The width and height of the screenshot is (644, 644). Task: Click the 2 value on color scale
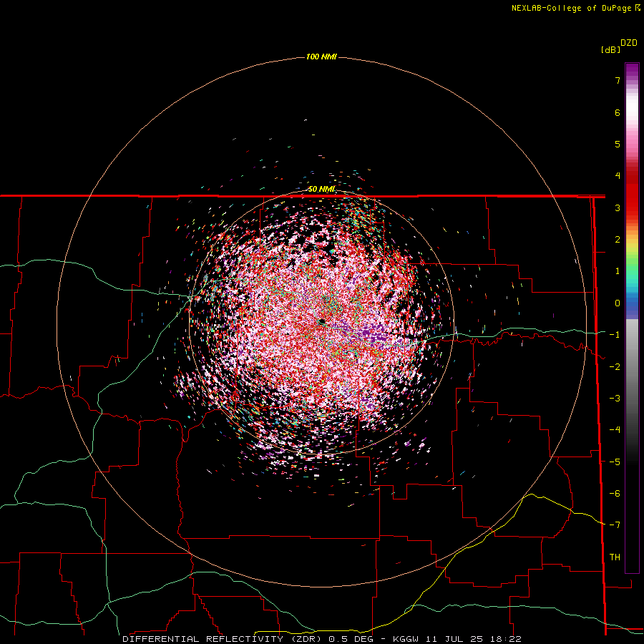tap(618, 240)
